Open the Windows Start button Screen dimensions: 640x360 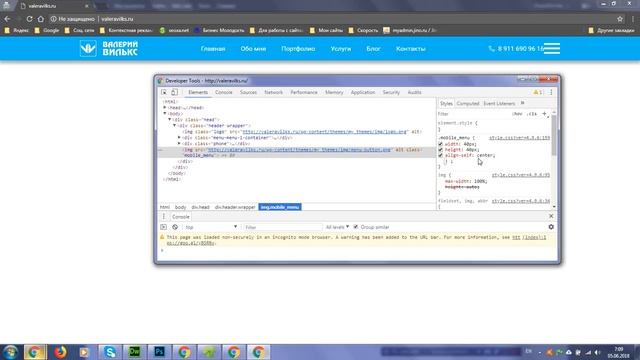click(x=10, y=352)
